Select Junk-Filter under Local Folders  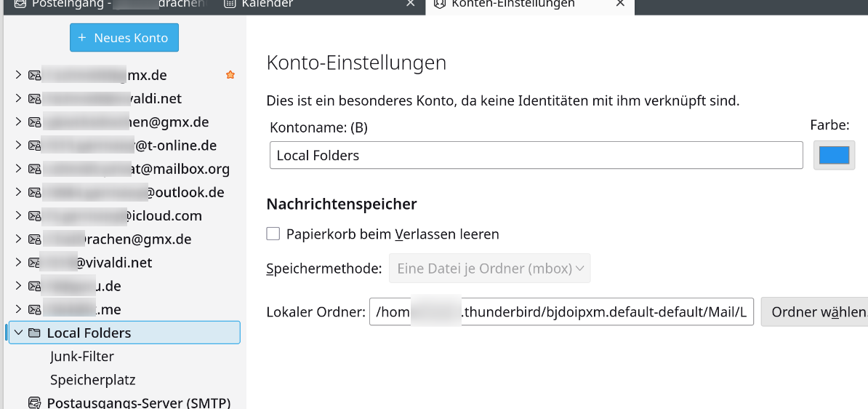pos(82,357)
